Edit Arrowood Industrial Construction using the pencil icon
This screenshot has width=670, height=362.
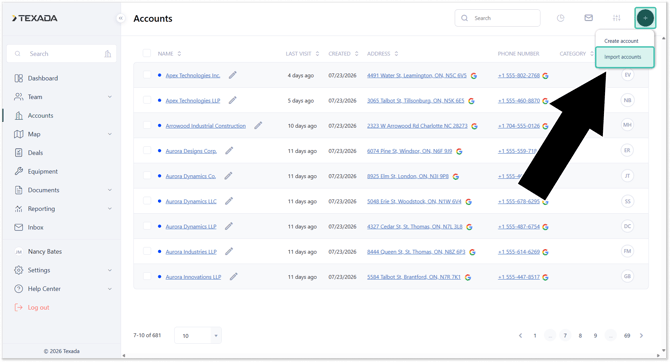pyautogui.click(x=258, y=126)
